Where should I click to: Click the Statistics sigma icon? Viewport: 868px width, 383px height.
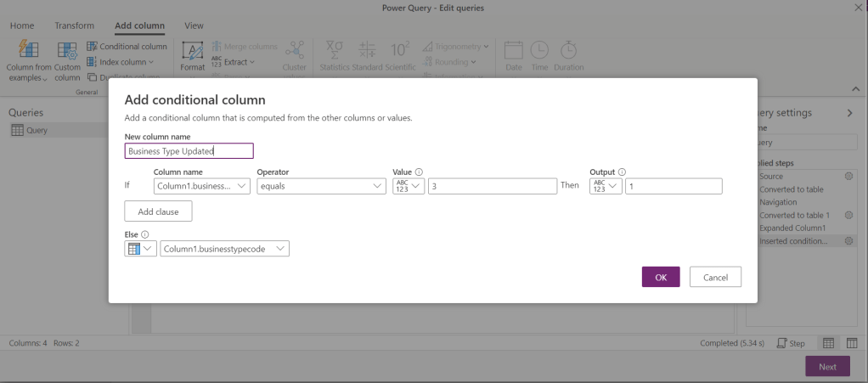tap(334, 51)
